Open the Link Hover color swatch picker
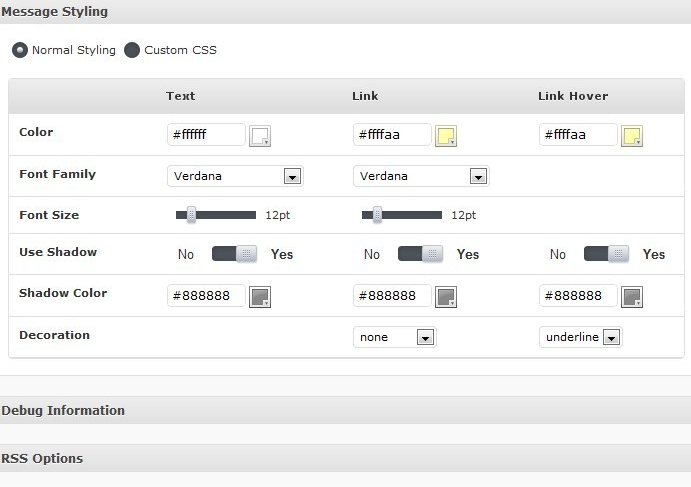This screenshot has height=487, width=691. pyautogui.click(x=632, y=136)
